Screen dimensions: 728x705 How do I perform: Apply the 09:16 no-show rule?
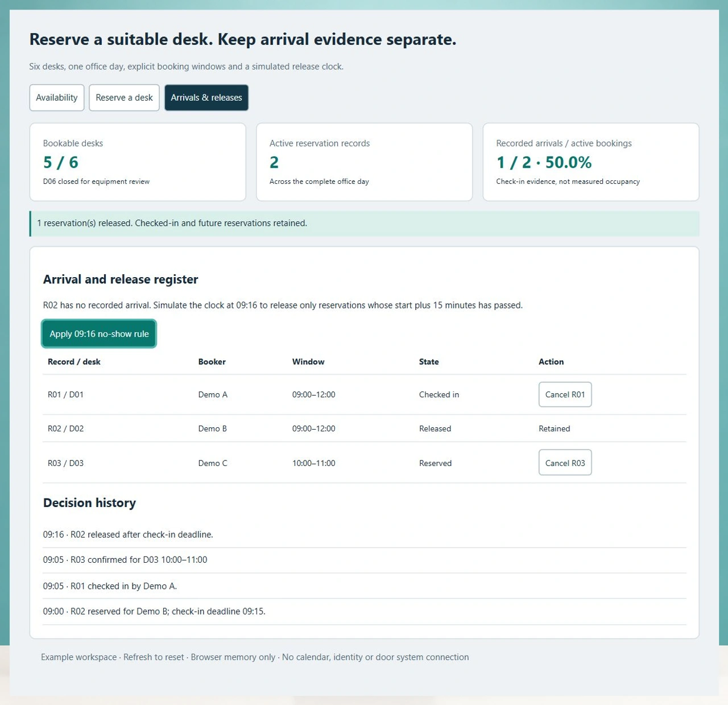(x=99, y=334)
